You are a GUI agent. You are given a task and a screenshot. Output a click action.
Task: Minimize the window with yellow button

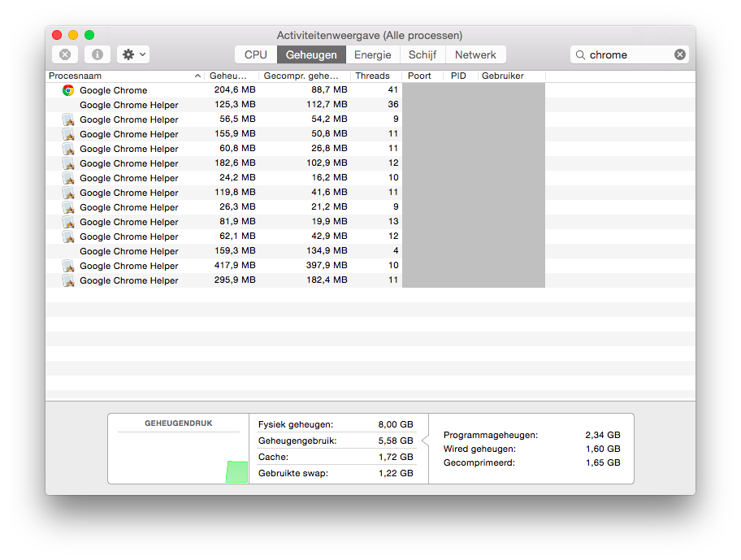[x=73, y=35]
